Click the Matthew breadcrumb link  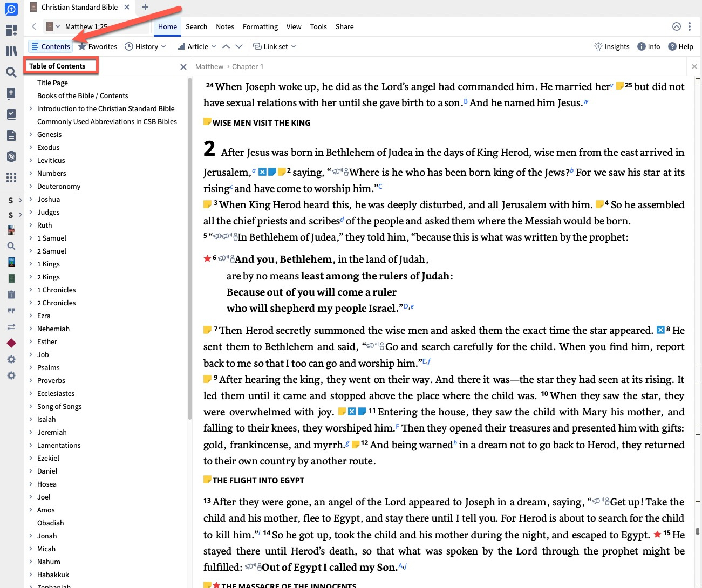click(209, 66)
